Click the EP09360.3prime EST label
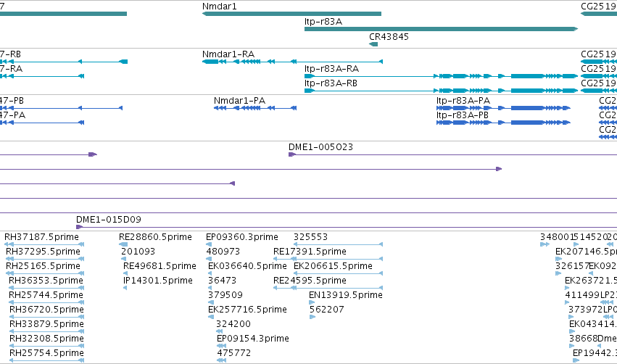 (242, 237)
